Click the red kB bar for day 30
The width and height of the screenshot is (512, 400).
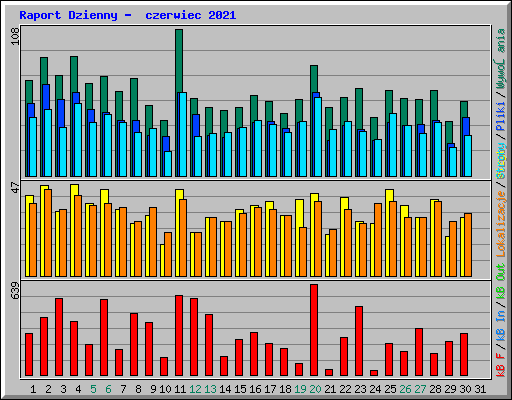tap(464, 354)
